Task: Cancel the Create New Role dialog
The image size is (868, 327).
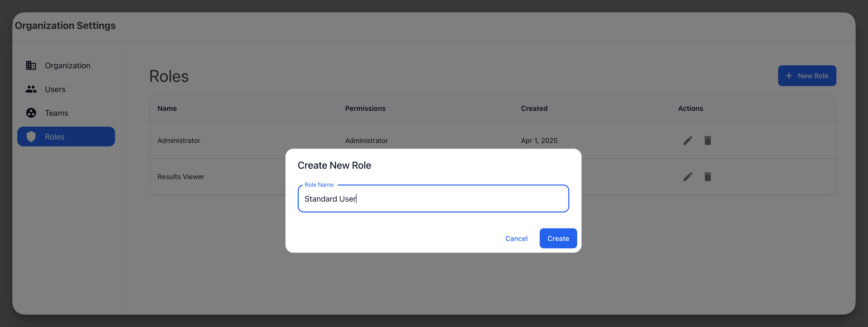Action: (x=516, y=239)
